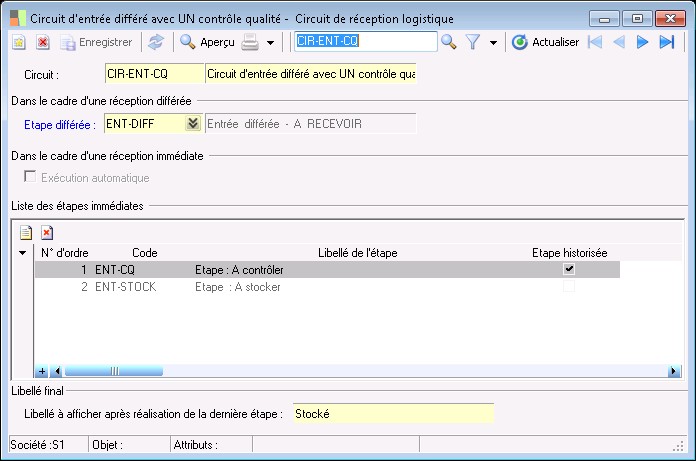The width and height of the screenshot is (696, 461).
Task: Delete step with list red X icon
Action: (47, 232)
